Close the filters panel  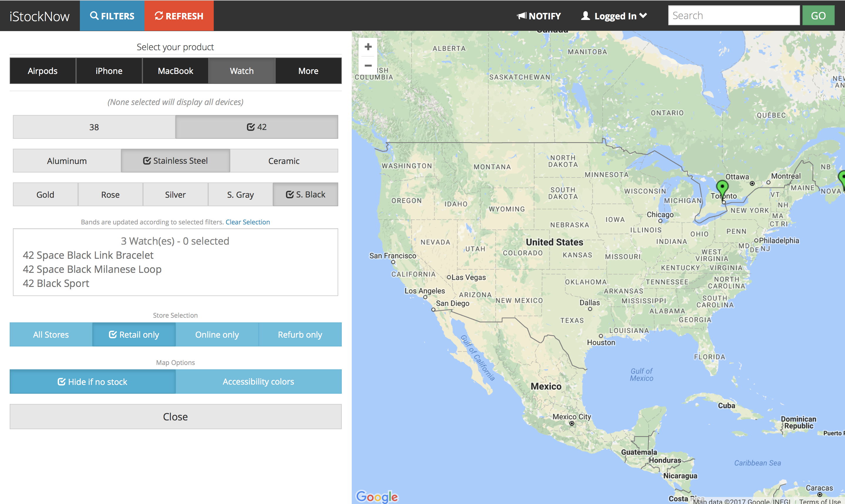coord(175,417)
